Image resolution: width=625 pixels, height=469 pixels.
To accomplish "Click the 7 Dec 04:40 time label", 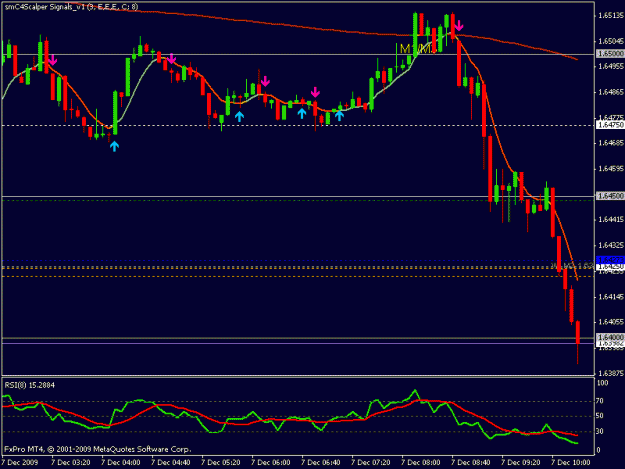I will click(171, 462).
